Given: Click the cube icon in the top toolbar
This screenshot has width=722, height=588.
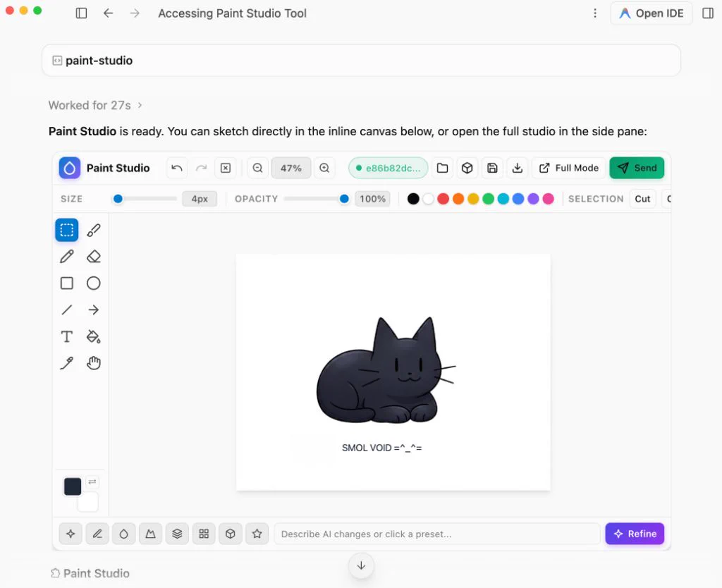Looking at the screenshot, I should point(467,168).
